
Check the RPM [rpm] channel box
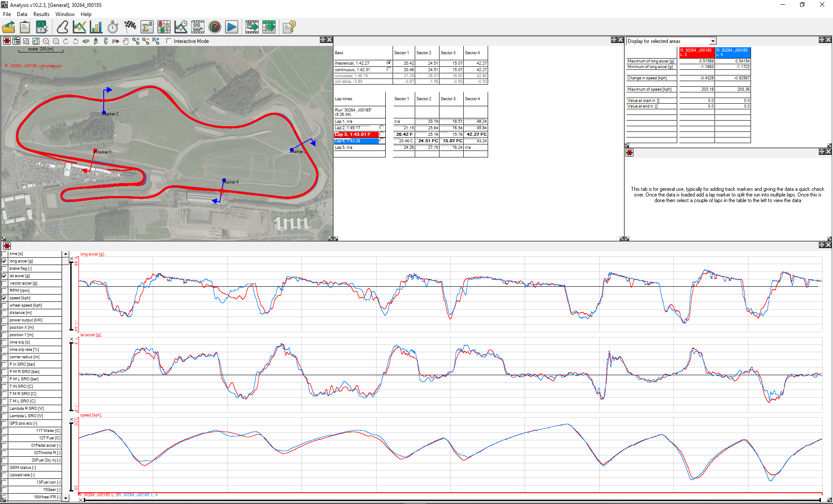[x=4, y=291]
